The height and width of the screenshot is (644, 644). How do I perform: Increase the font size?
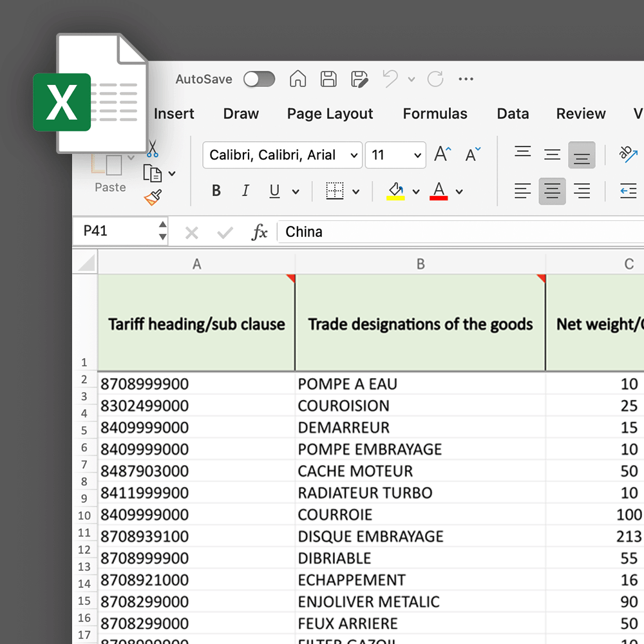(442, 155)
